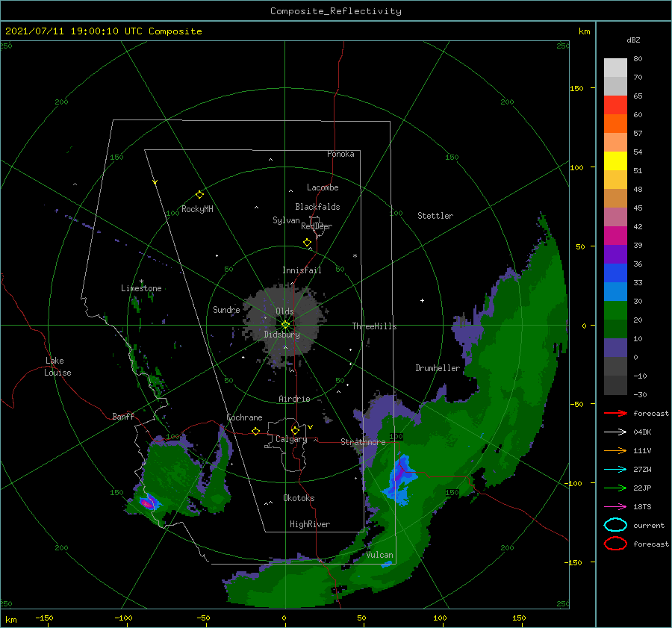672x628 pixels.
Task: Click the 'dBZ' scale heading
Action: 633,40
